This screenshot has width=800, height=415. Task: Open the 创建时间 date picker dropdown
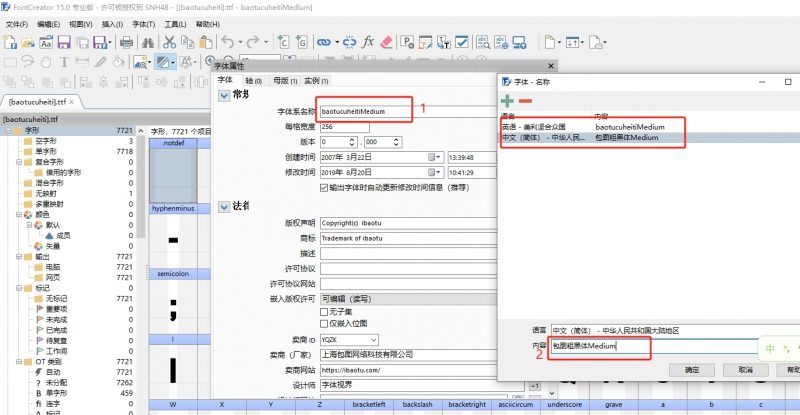tap(435, 157)
